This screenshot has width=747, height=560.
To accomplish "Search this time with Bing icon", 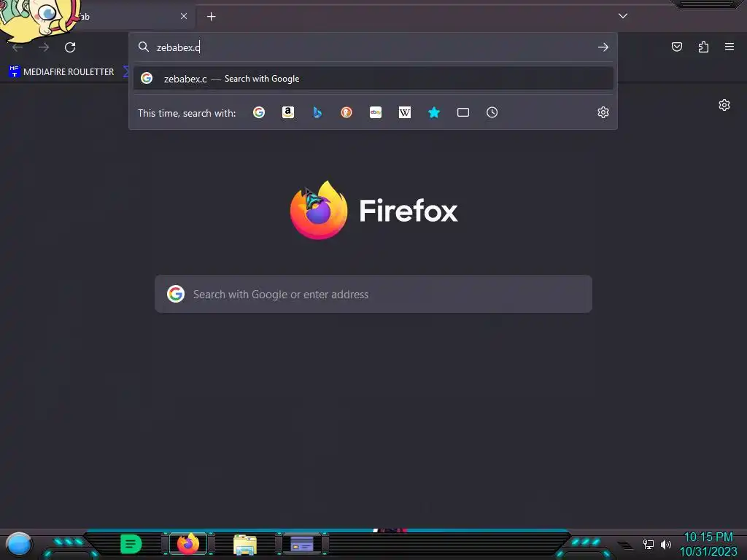I will (x=317, y=112).
